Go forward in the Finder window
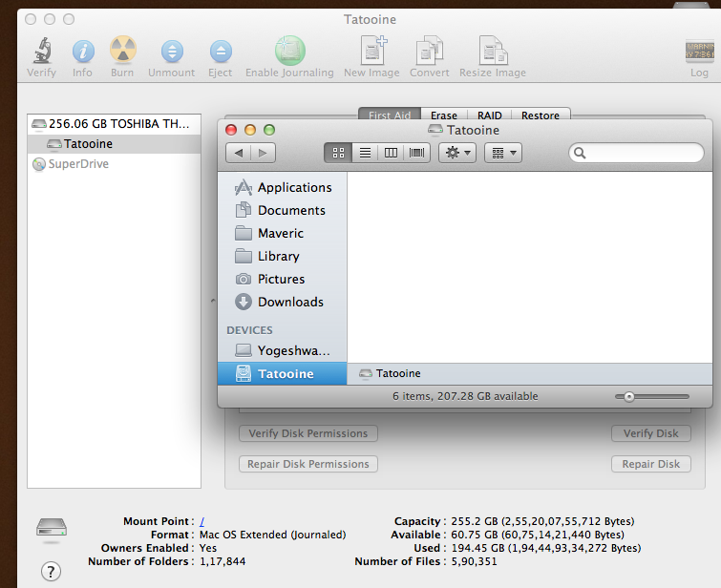Viewport: 721px width, 588px height. pyautogui.click(x=263, y=153)
